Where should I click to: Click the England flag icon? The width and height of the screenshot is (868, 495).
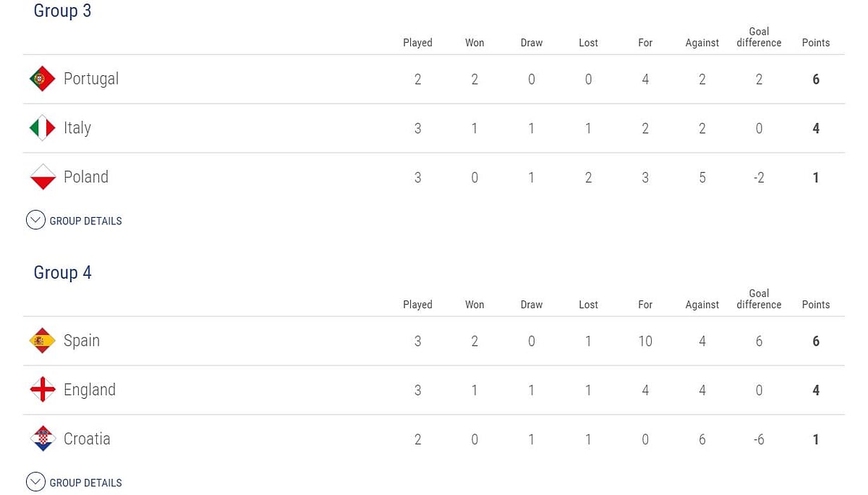click(x=42, y=390)
